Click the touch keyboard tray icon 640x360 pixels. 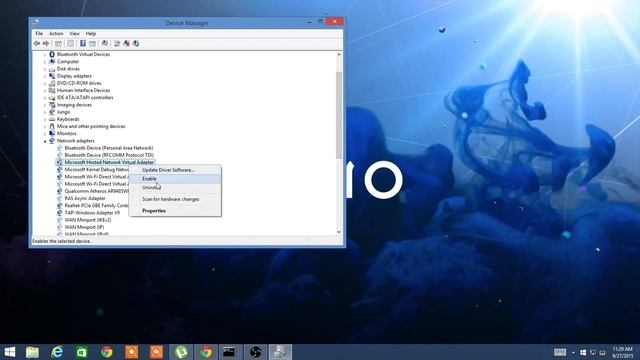point(560,352)
